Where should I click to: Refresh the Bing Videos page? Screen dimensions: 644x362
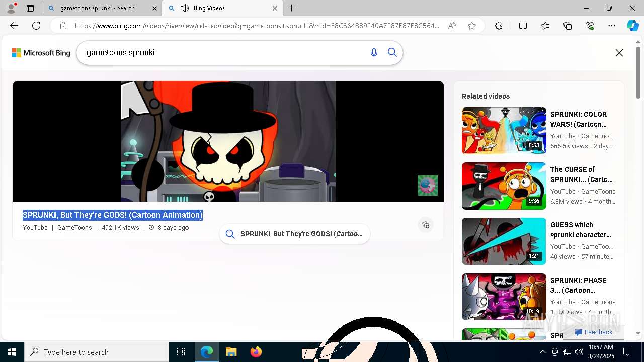tap(36, 26)
